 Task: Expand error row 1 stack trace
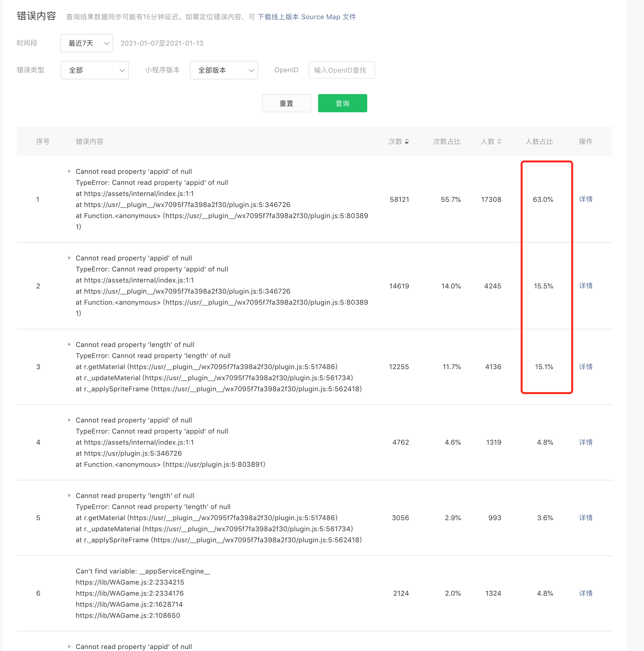(69, 171)
